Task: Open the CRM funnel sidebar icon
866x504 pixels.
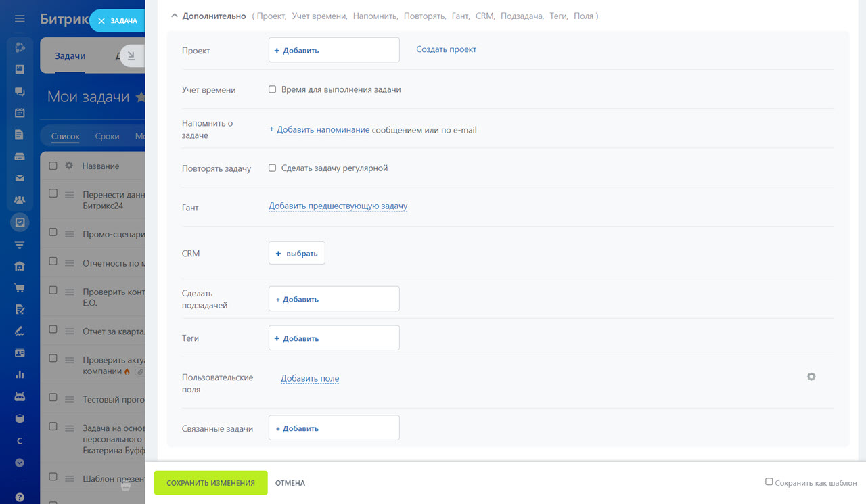Action: [20, 244]
